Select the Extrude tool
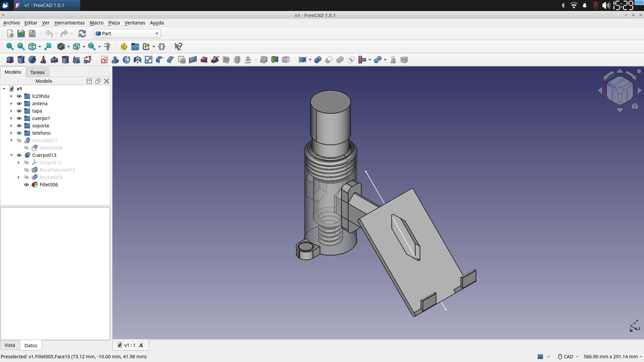Image resolution: width=644 pixels, height=362 pixels. click(115, 60)
